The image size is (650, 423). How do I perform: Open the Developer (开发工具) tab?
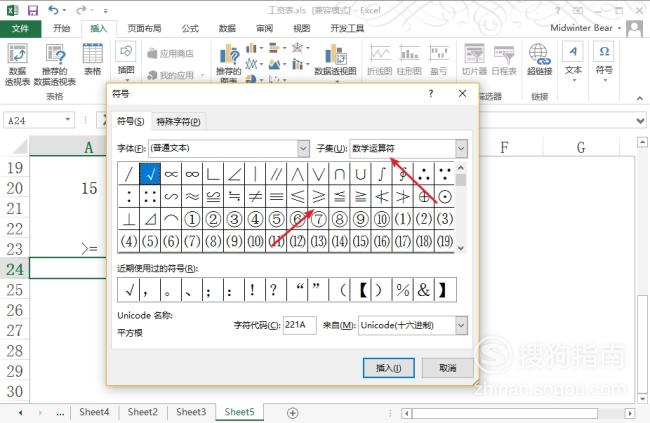347,28
